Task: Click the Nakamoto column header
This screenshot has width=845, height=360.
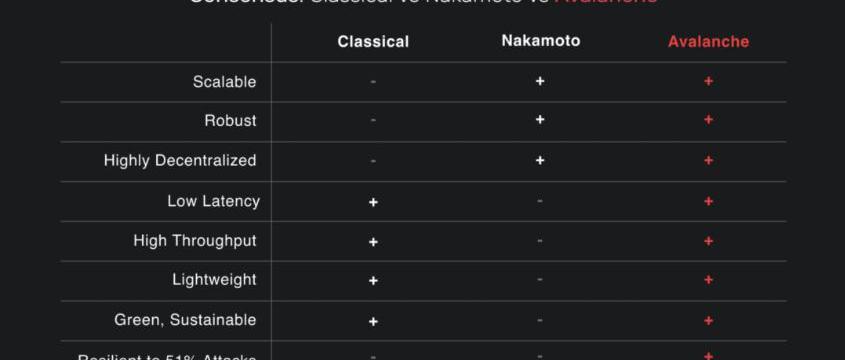Action: coord(541,41)
